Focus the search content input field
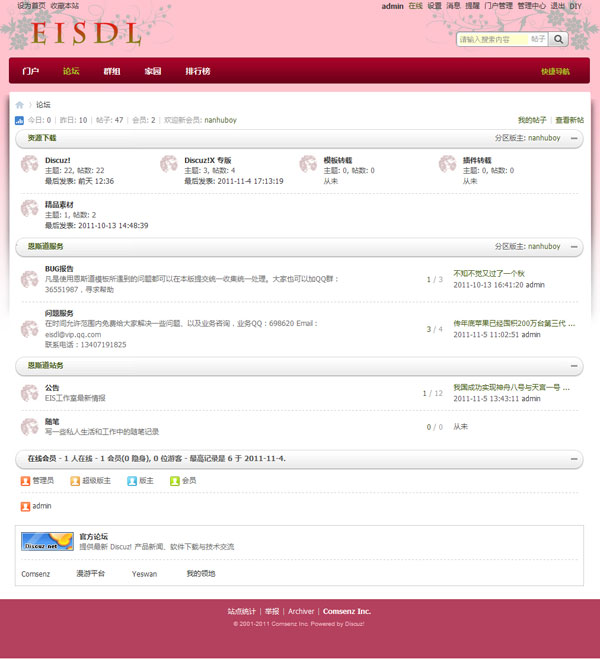The height and width of the screenshot is (659, 600). click(493, 40)
